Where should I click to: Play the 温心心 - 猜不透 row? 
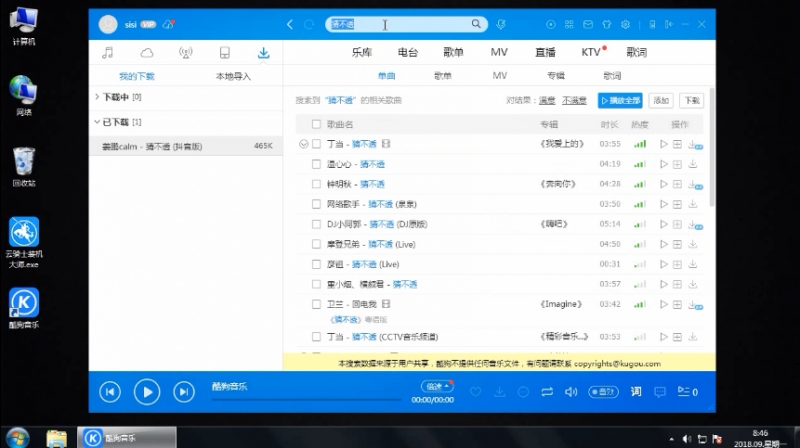click(664, 164)
